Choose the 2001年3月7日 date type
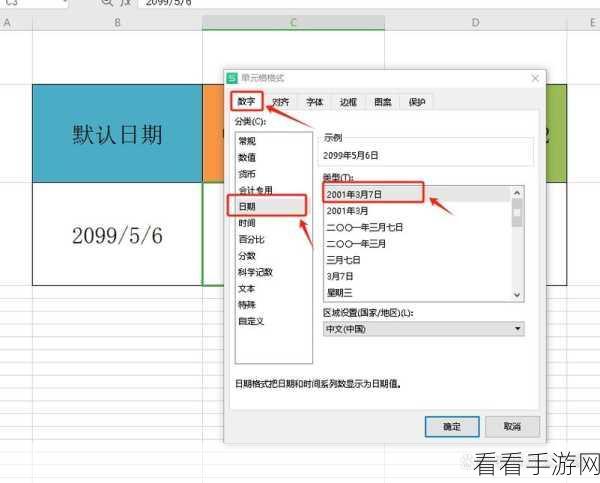 (417, 194)
